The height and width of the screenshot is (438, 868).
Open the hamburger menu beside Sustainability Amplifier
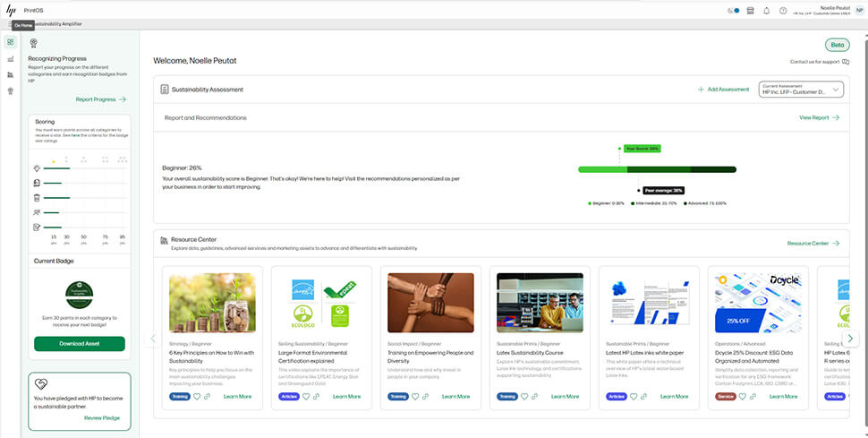coord(10,24)
